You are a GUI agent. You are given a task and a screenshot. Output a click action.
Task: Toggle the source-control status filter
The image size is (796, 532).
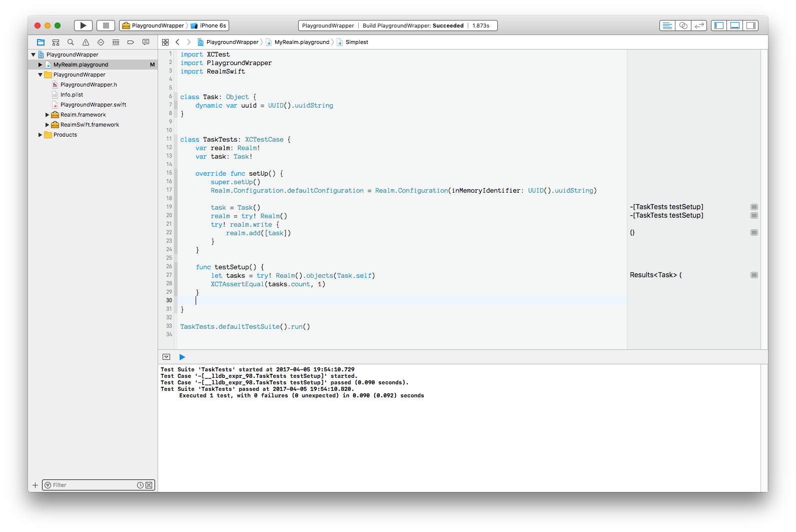click(149, 485)
